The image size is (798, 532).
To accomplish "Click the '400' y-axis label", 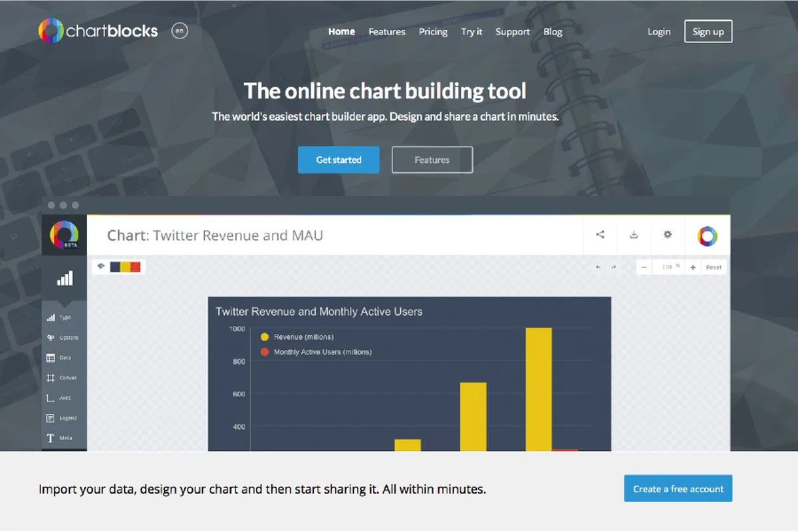I will coord(239,427).
